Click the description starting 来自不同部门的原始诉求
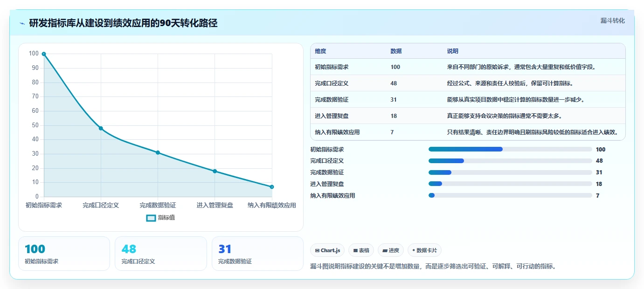 pos(521,67)
